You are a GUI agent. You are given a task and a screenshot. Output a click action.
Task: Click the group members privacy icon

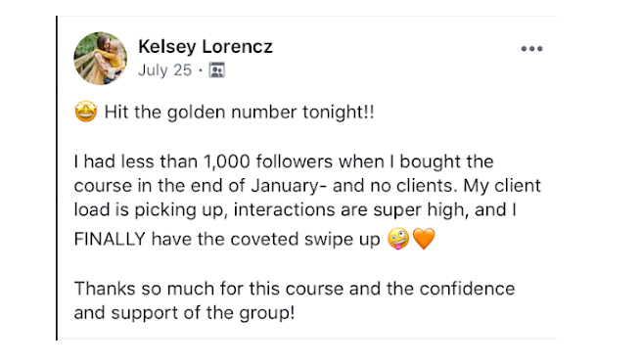click(x=216, y=70)
